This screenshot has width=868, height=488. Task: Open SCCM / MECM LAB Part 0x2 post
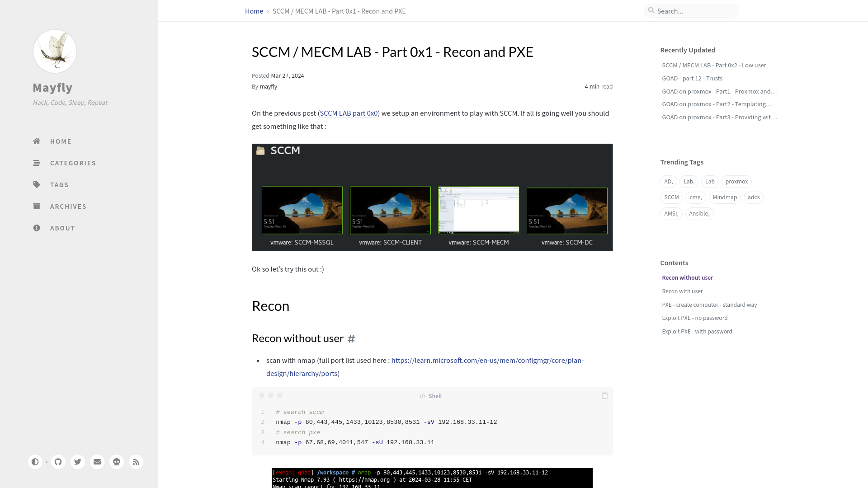click(714, 66)
